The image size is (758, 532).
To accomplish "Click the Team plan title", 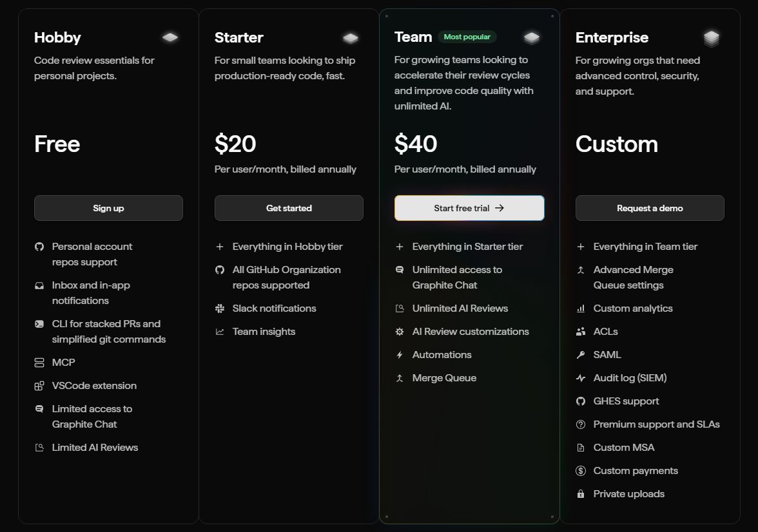I will (x=413, y=37).
